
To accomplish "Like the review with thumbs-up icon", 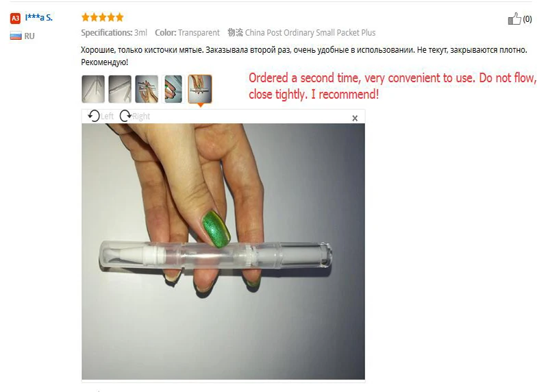I will 514,19.
